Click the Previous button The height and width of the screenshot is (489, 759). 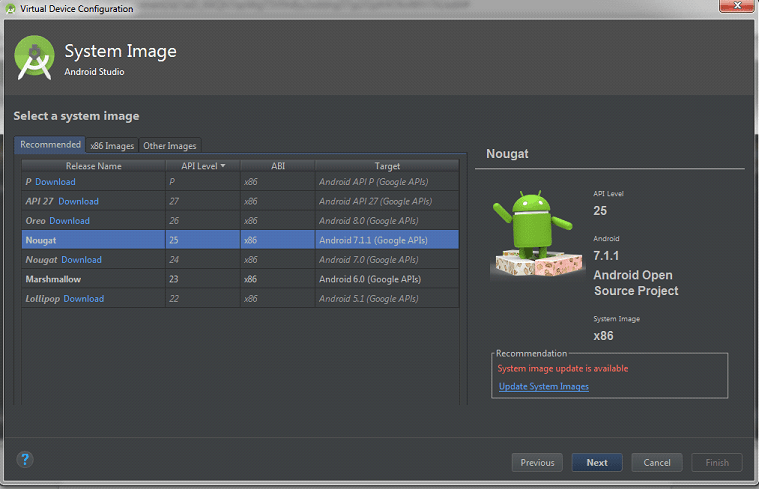[537, 462]
